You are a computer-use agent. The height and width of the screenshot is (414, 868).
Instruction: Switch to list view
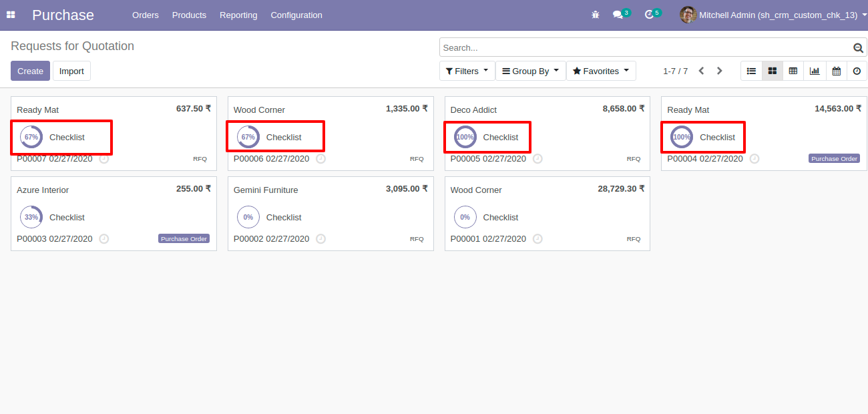(751, 71)
